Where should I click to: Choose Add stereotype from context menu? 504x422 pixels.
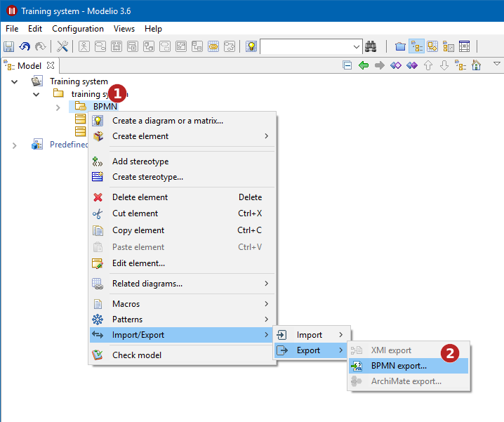click(183, 161)
